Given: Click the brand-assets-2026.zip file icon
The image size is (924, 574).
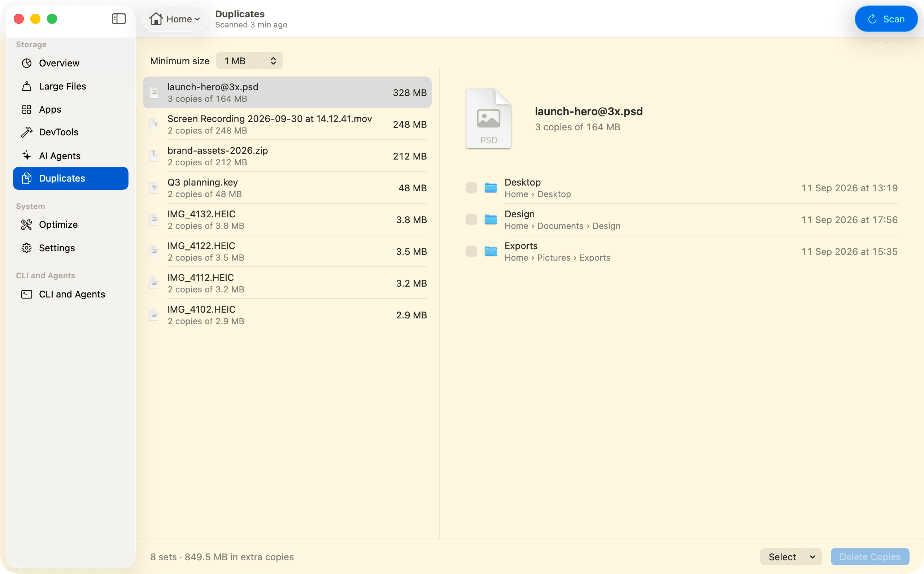Looking at the screenshot, I should (x=154, y=156).
